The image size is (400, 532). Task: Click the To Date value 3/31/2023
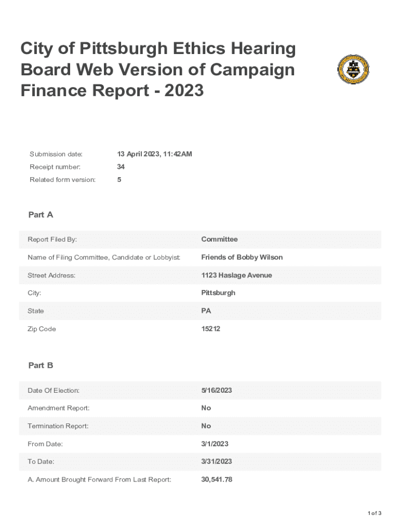click(216, 461)
